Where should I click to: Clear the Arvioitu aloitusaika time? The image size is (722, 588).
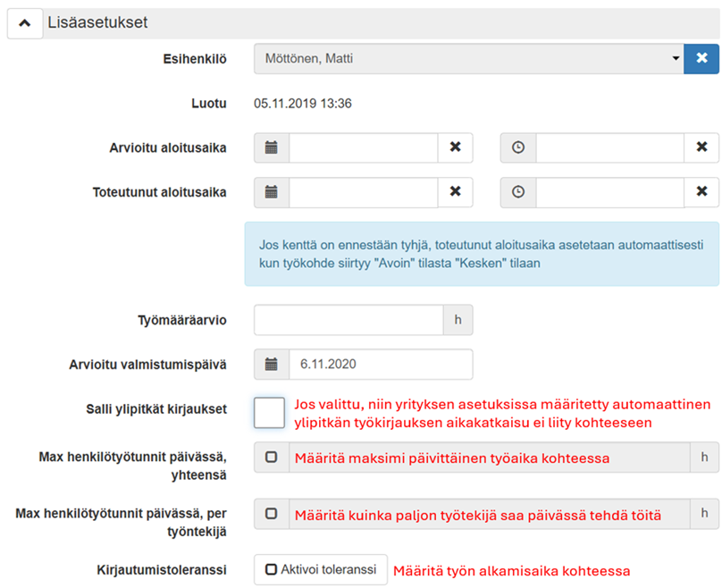[701, 147]
